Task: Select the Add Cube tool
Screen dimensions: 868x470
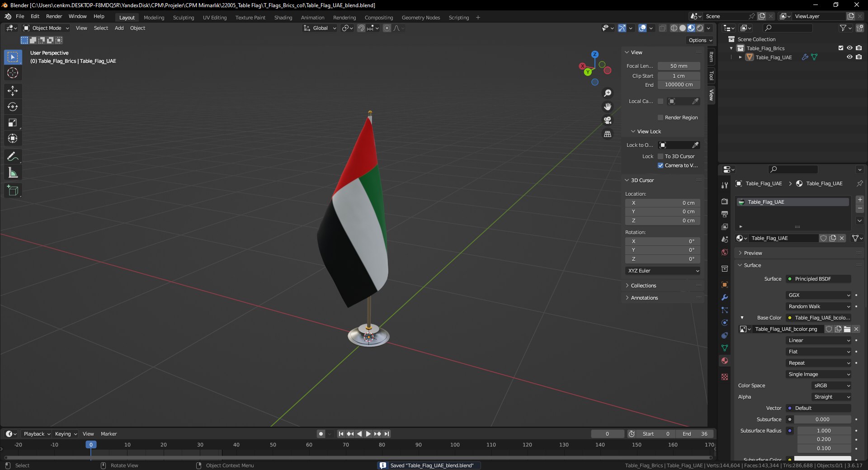Action: pyautogui.click(x=13, y=191)
